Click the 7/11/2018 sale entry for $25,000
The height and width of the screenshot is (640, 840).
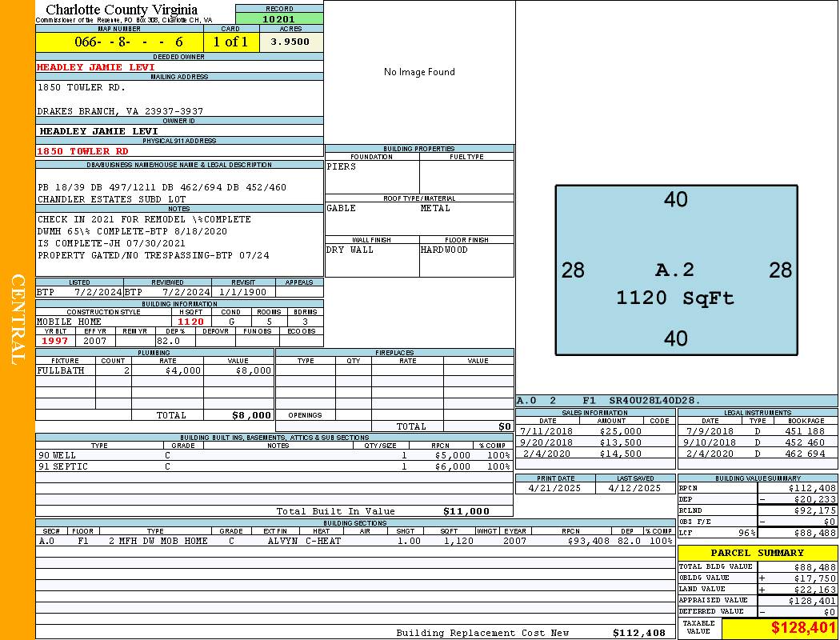[x=594, y=431]
